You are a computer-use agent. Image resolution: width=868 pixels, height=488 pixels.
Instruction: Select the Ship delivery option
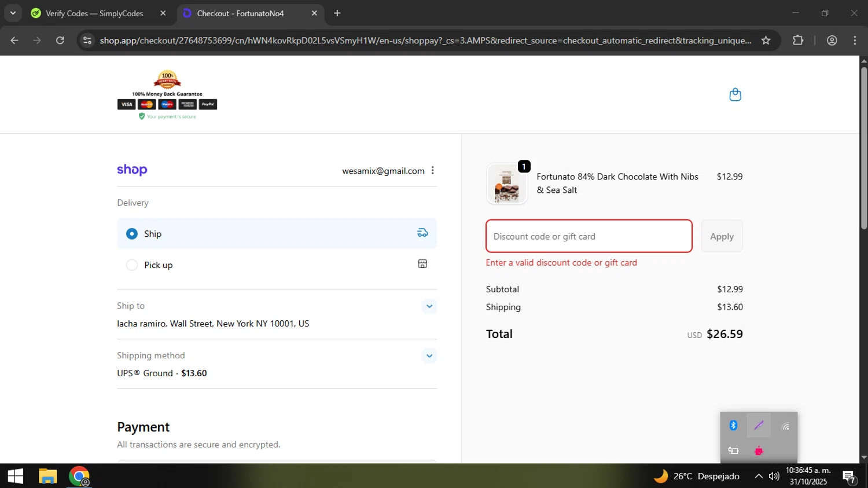tap(277, 233)
